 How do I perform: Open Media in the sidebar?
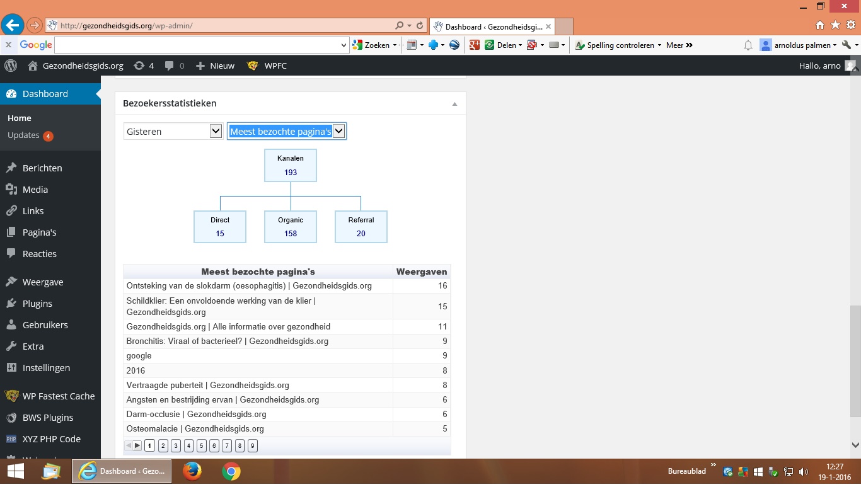point(50,190)
